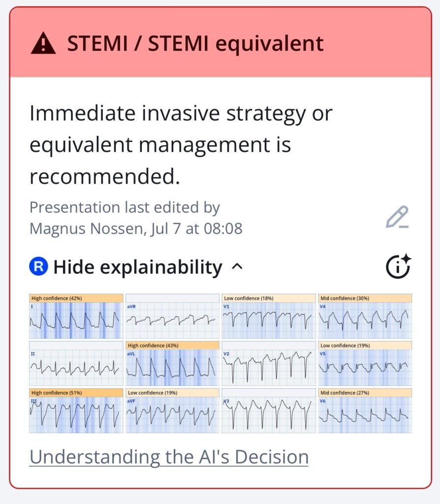This screenshot has width=440, height=504.
Task: Click the STEMI warning triangle icon
Action: pyautogui.click(x=43, y=44)
